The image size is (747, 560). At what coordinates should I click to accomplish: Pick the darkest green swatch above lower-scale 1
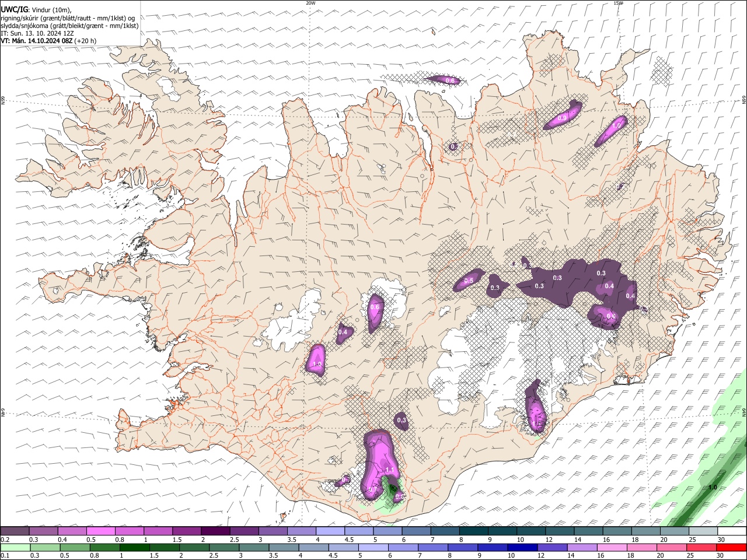(134, 547)
